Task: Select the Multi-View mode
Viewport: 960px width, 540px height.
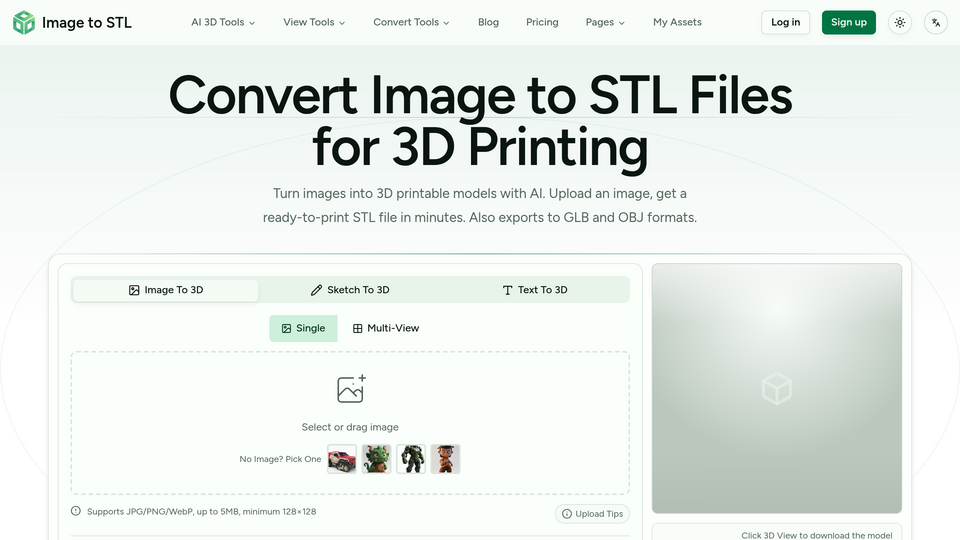Action: [386, 328]
